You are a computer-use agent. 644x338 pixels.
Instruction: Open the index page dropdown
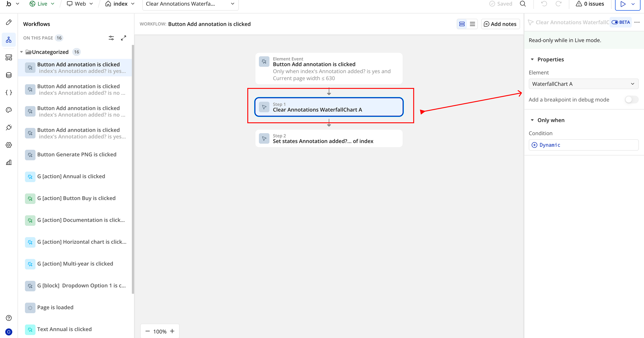coord(120,4)
